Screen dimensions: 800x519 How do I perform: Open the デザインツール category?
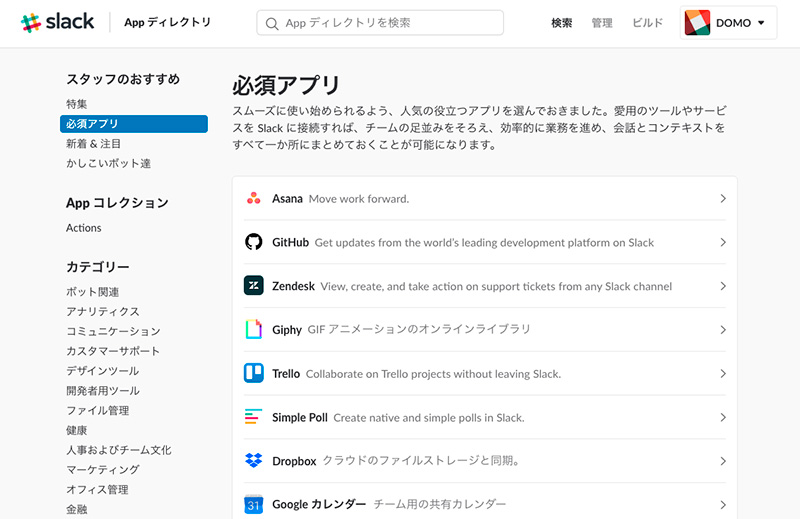tap(103, 371)
